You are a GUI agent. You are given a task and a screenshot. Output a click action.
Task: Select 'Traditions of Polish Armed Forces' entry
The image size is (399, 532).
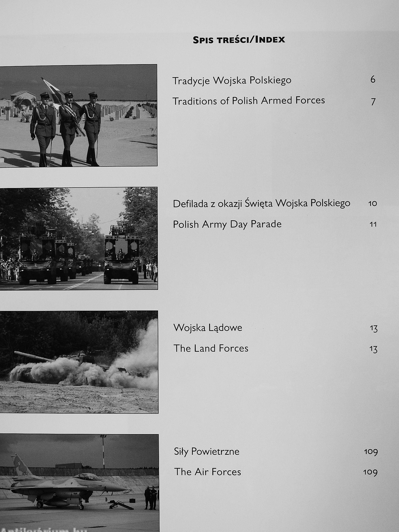(x=249, y=101)
